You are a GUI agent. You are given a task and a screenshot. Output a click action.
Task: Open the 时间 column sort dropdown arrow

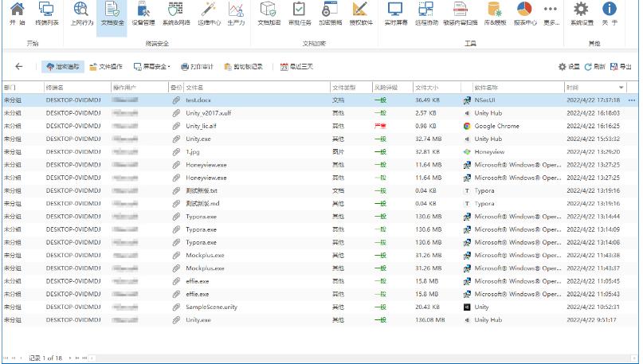621,86
